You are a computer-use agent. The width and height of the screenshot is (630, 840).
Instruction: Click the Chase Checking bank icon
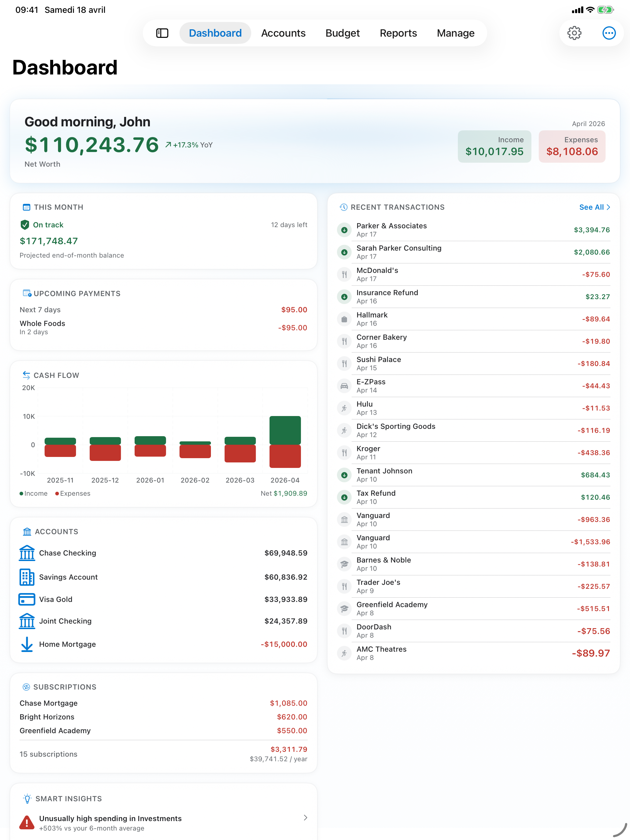(27, 553)
